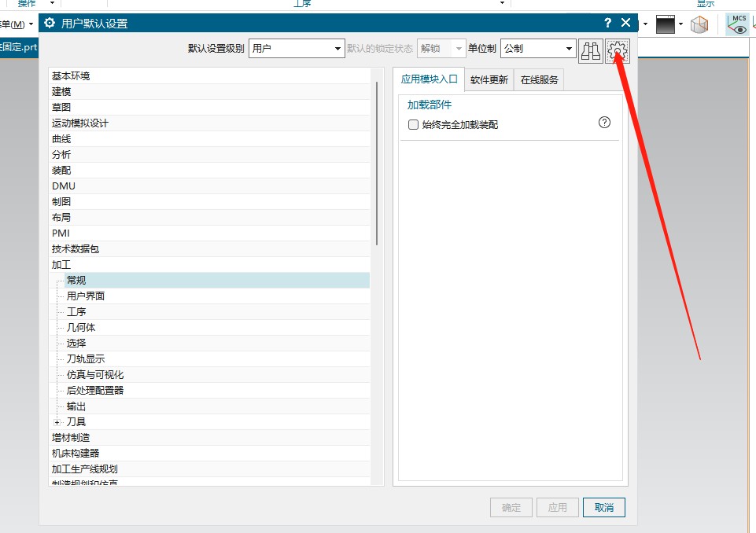Expand the 刀具 tree node

pyautogui.click(x=57, y=422)
